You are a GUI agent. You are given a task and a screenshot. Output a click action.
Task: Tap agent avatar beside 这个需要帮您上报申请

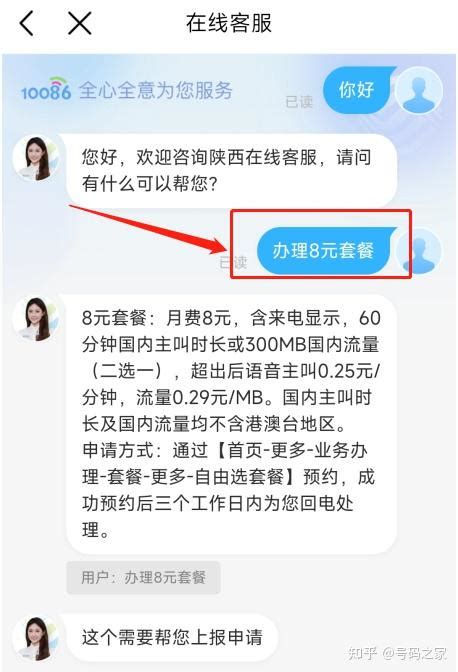[37, 638]
